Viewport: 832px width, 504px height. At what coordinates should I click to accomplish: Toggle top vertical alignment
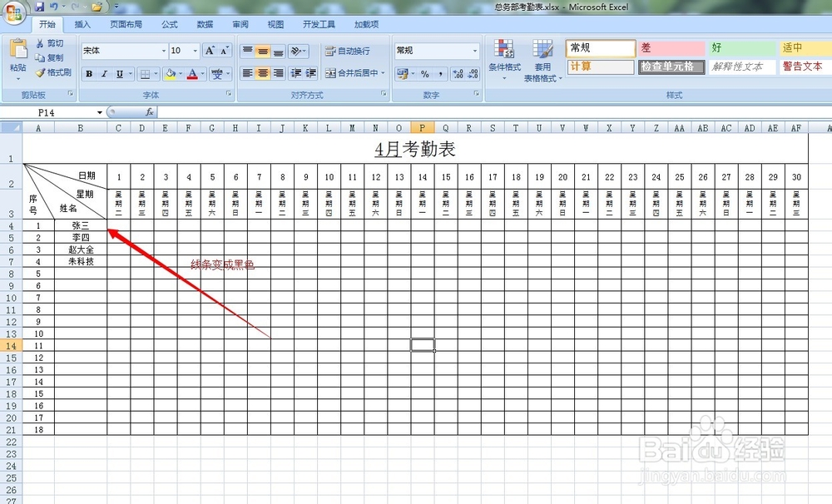[248, 51]
